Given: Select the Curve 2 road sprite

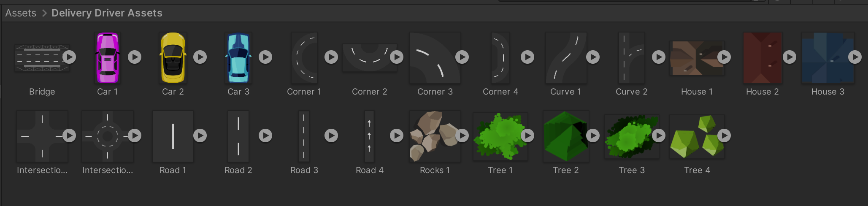Looking at the screenshot, I should pyautogui.click(x=631, y=58).
